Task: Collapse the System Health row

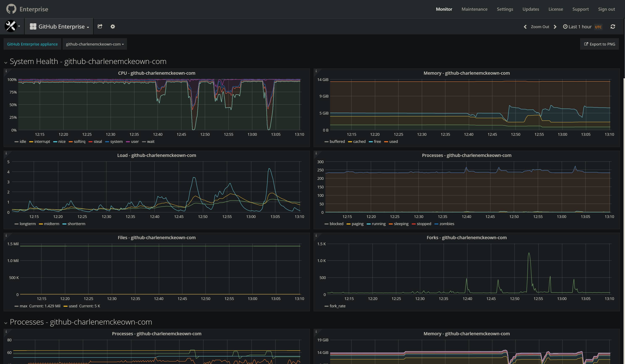Action: click(x=6, y=63)
